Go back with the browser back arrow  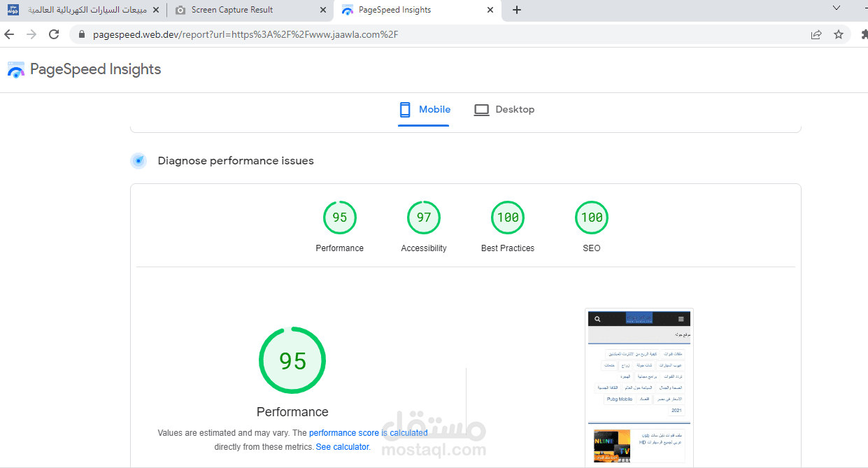(10, 34)
